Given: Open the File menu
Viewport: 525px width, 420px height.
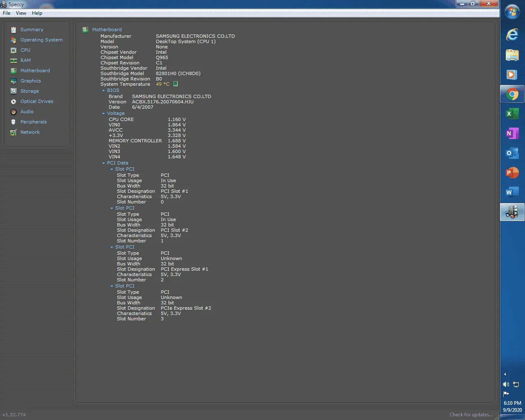Looking at the screenshot, I should click(x=7, y=13).
